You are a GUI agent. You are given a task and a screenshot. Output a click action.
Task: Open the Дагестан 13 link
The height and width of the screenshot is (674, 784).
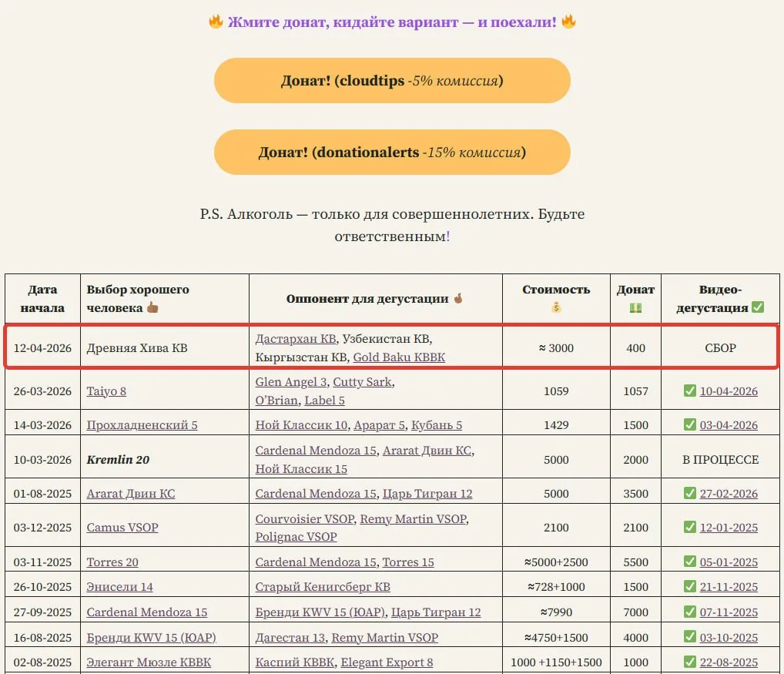[290, 638]
